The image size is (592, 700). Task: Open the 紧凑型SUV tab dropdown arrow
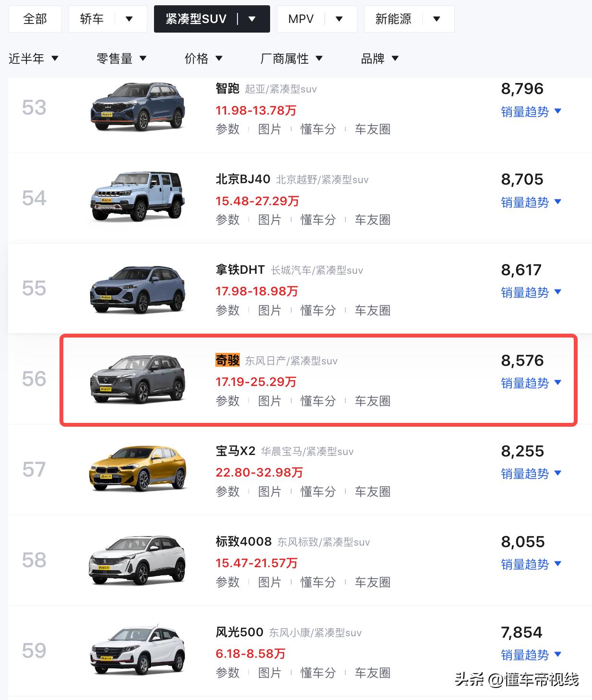[252, 19]
